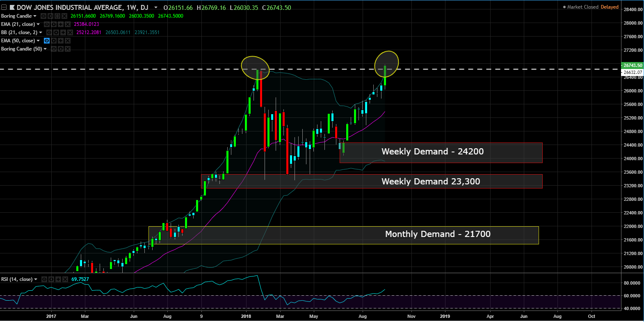The height and width of the screenshot is (322, 644).
Task: Open the Boring Candle (50) dropdown
Action: coord(45,49)
